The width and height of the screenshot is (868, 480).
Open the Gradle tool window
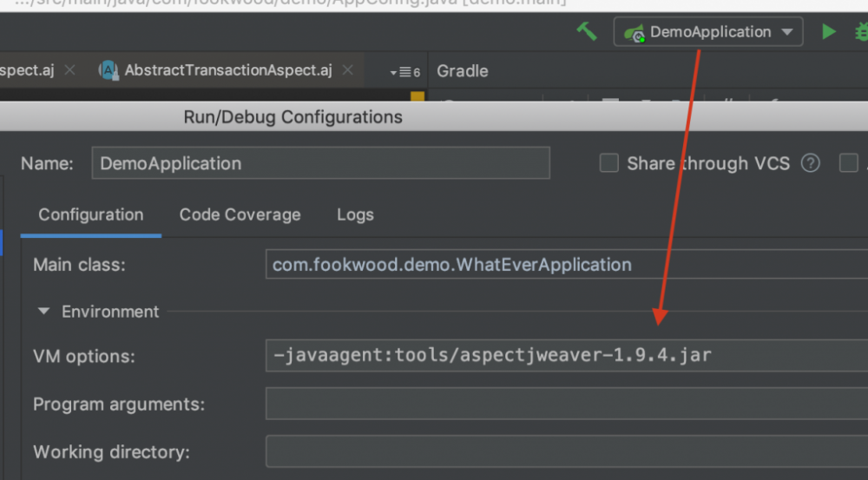[462, 71]
